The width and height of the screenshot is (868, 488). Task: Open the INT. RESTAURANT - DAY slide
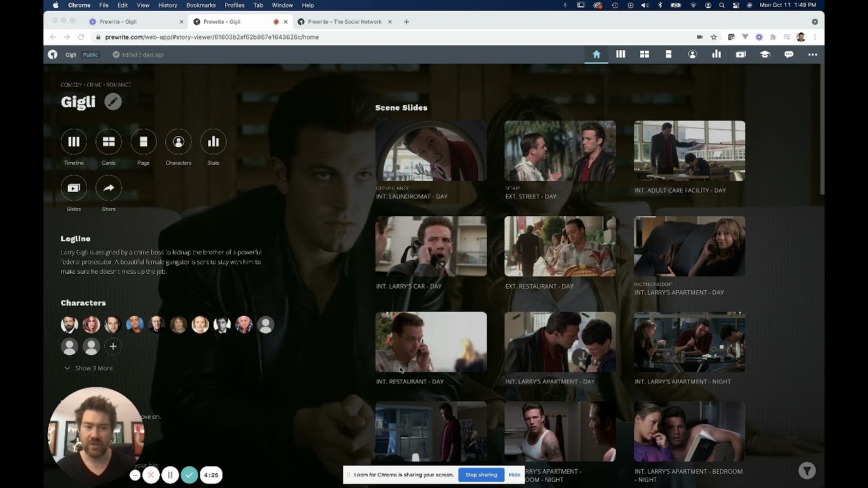click(431, 342)
